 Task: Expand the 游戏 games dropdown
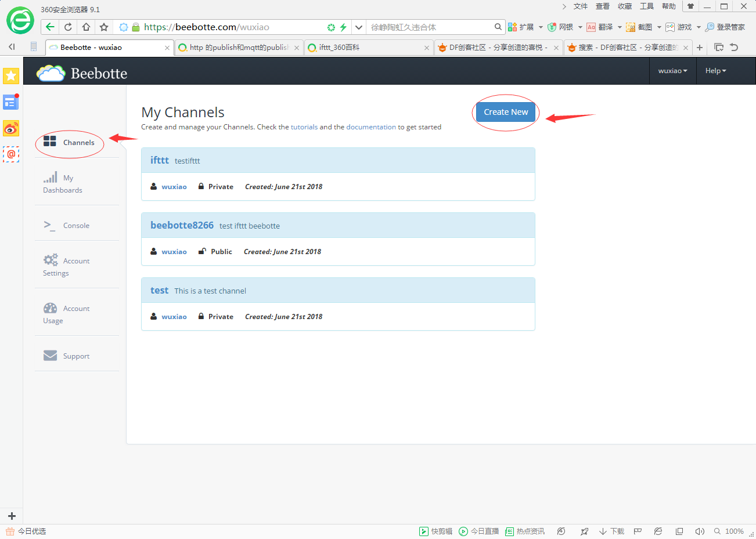699,27
